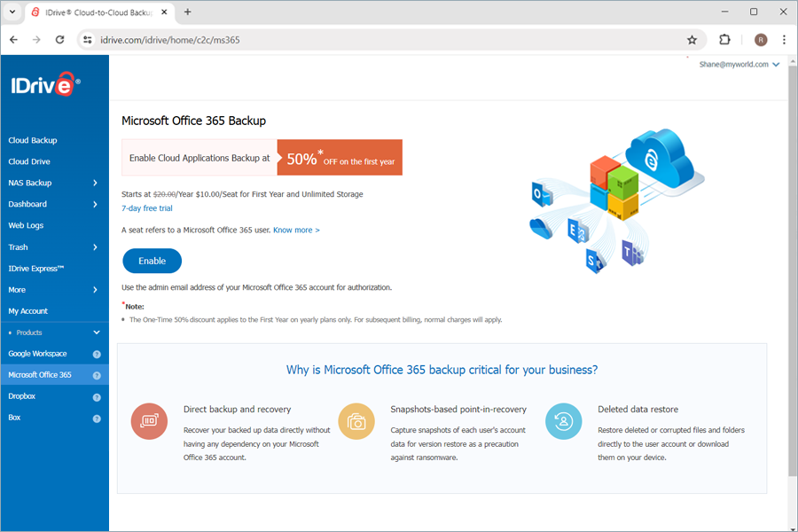This screenshot has height=532, width=798.
Task: Open help icon beside Box
Action: (x=97, y=419)
